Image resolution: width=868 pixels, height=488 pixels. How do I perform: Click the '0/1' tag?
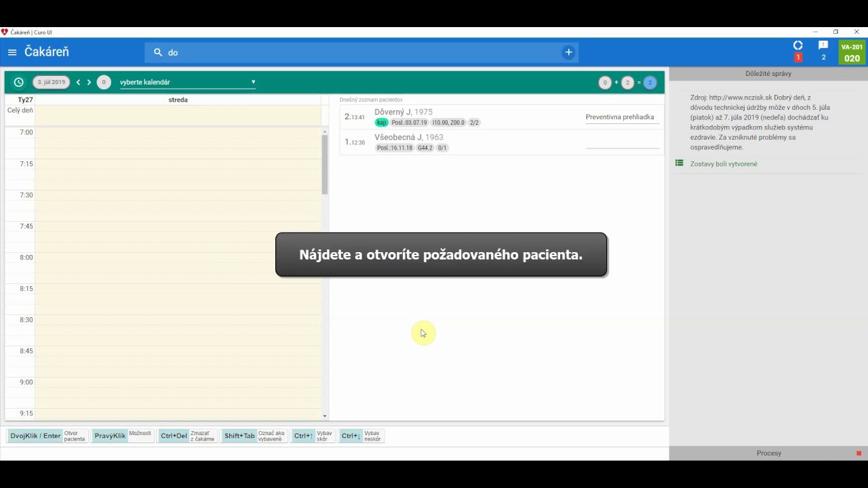tap(442, 148)
